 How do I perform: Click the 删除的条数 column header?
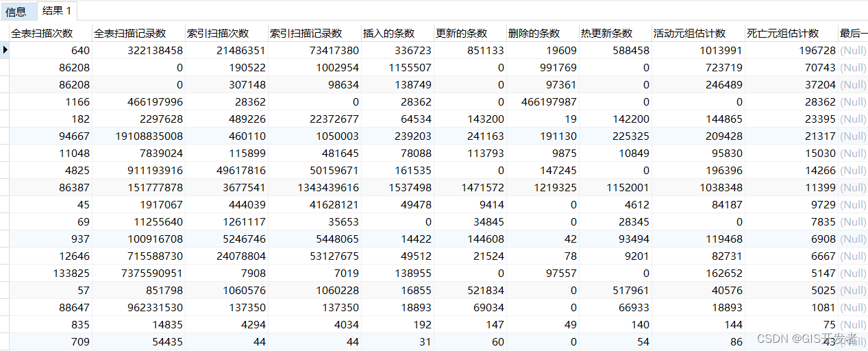(543, 33)
